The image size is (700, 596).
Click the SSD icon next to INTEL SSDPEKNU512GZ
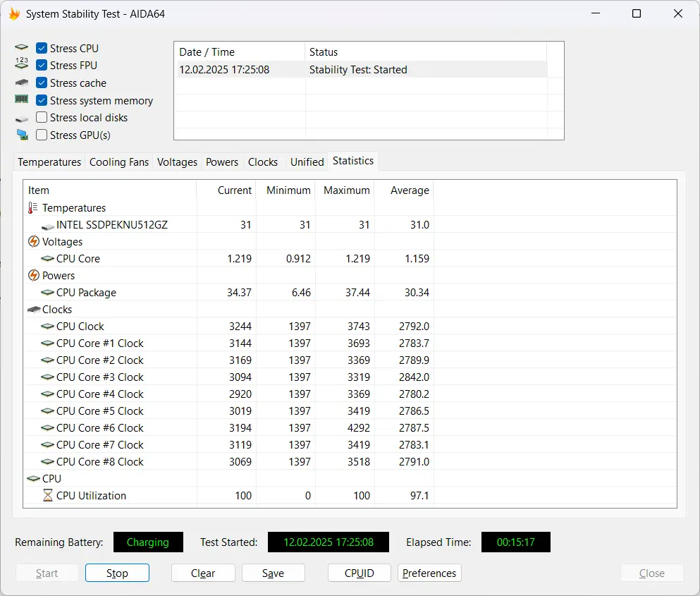tap(47, 226)
